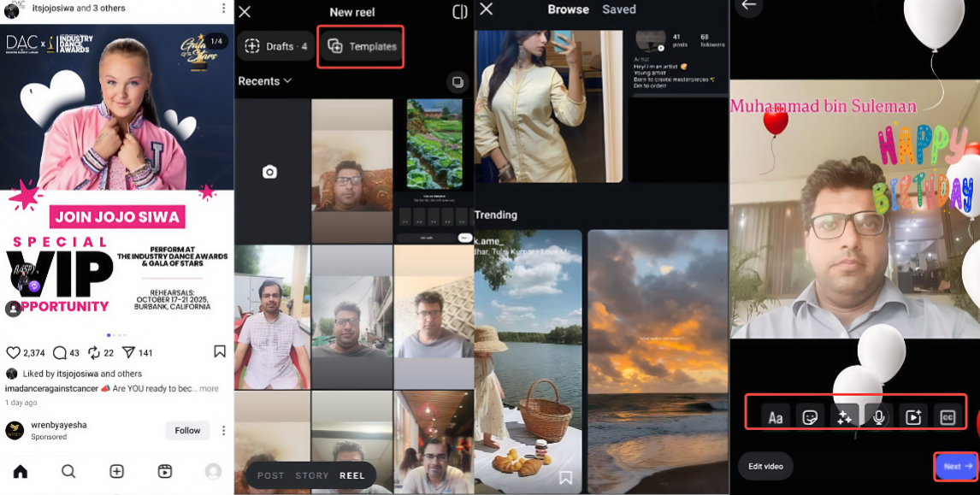
Task: Tap the create plus icon in bottom navigation
Action: [116, 471]
